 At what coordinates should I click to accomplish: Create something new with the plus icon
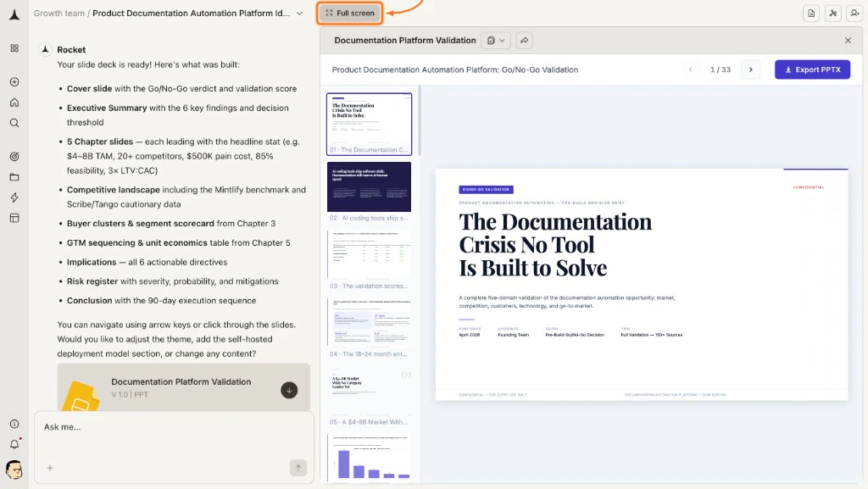(14, 81)
